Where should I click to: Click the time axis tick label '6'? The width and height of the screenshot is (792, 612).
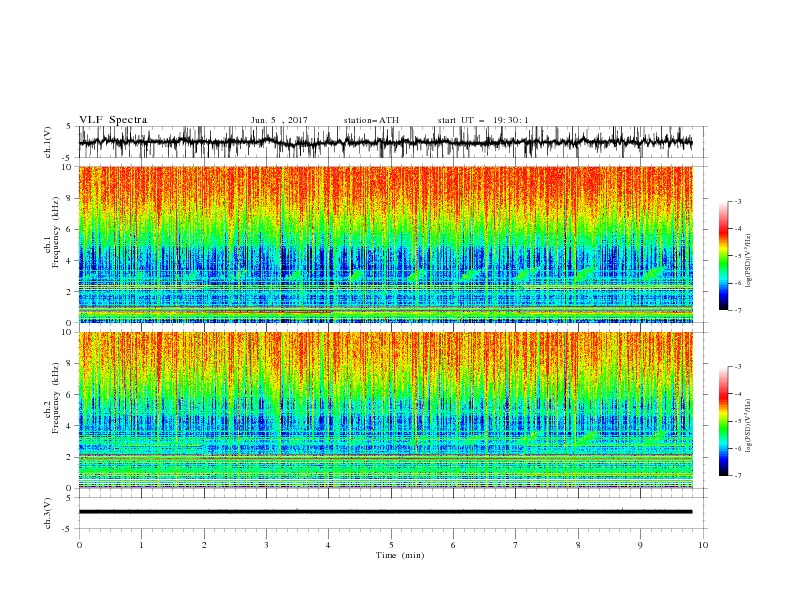tap(454, 545)
